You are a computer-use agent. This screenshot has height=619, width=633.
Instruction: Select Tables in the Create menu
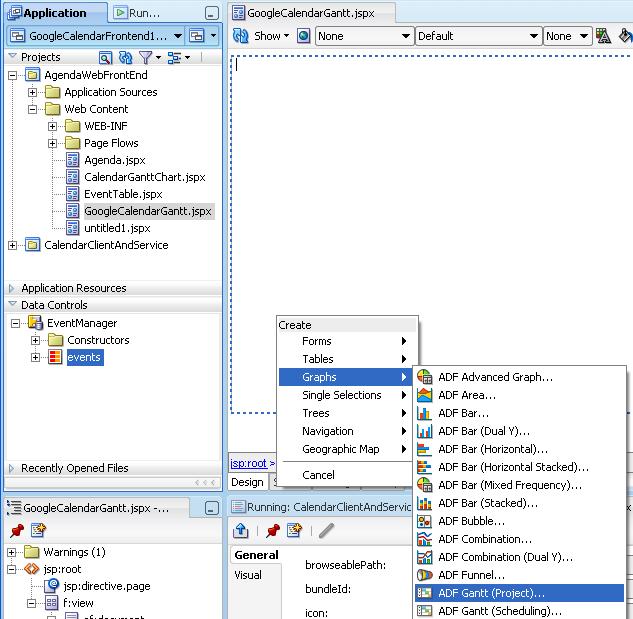tap(318, 359)
